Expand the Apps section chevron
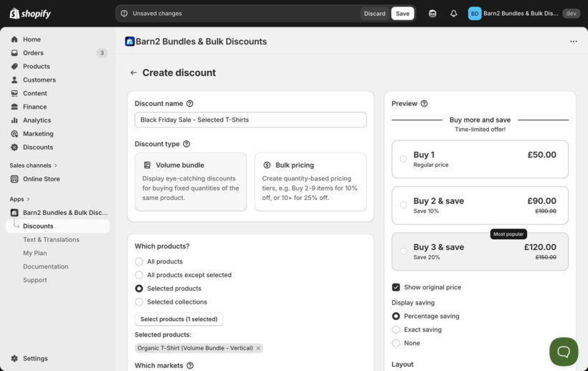This screenshot has width=588, height=371. 28,199
